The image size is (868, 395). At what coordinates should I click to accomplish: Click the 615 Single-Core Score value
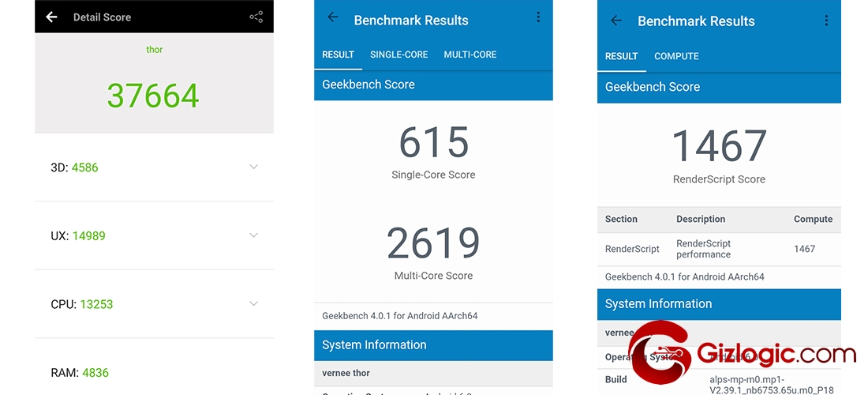[x=433, y=142]
